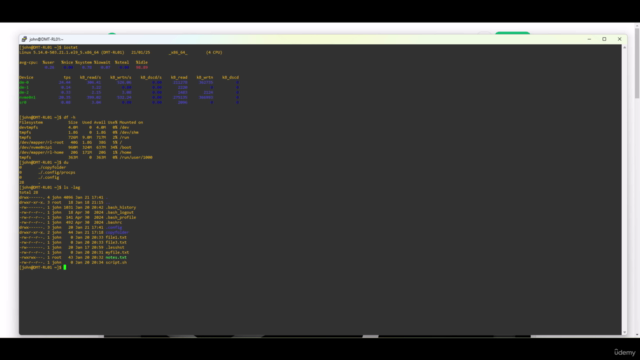The image size is (640, 360).
Task: Click the 'kB_dscd' last column header
Action: click(230, 78)
